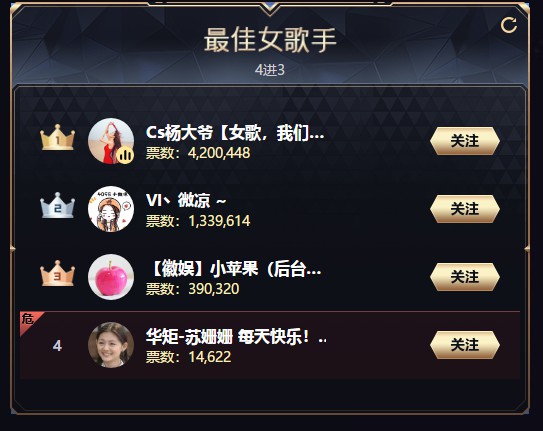Click the down arrow marker at top center
This screenshot has height=431, width=543.
click(x=270, y=9)
